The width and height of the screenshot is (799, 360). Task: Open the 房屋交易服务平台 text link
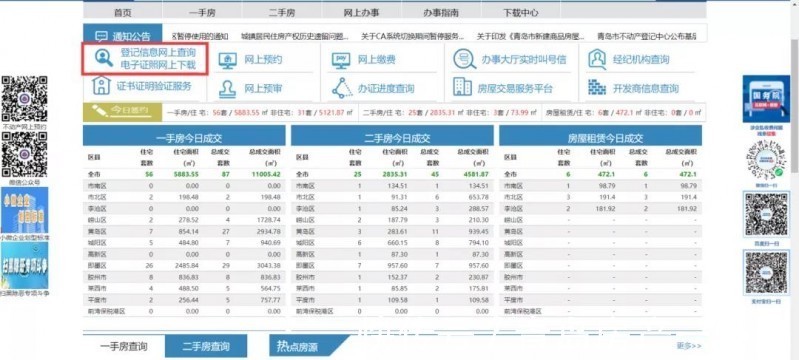click(515, 89)
